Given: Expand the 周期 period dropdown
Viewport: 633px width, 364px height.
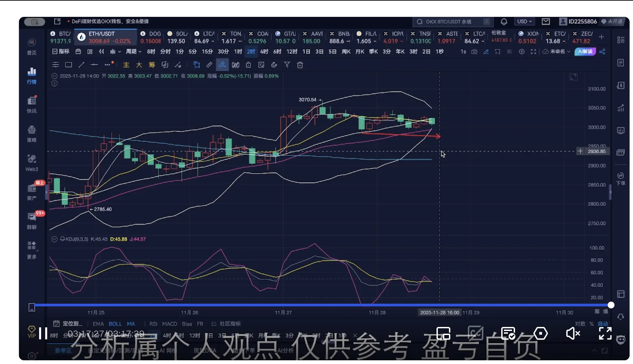Looking at the screenshot, I should pyautogui.click(x=133, y=52).
